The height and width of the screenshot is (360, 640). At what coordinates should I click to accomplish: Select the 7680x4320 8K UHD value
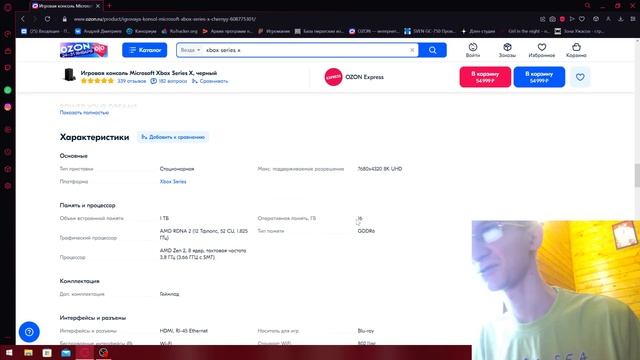380,169
